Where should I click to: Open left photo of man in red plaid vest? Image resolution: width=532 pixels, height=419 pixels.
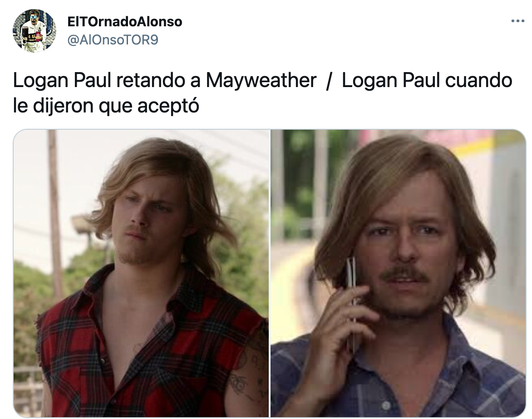tap(141, 273)
